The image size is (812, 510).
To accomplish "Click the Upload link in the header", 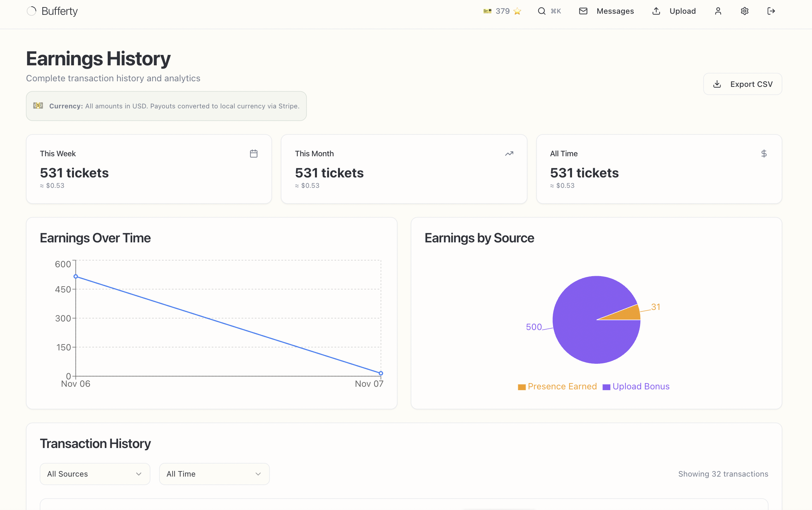I will click(x=682, y=11).
